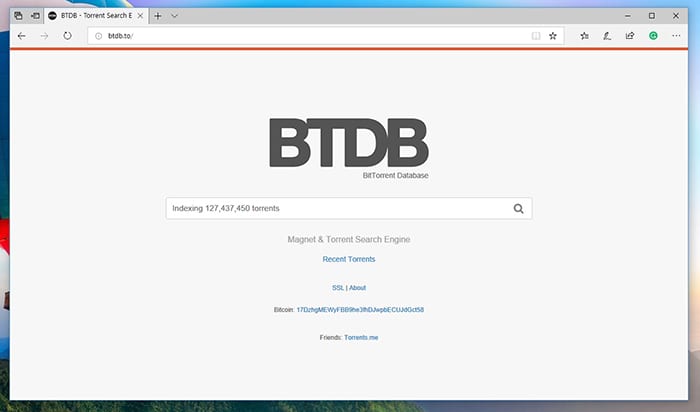Open the About link
This screenshot has width=700, height=412.
357,288
